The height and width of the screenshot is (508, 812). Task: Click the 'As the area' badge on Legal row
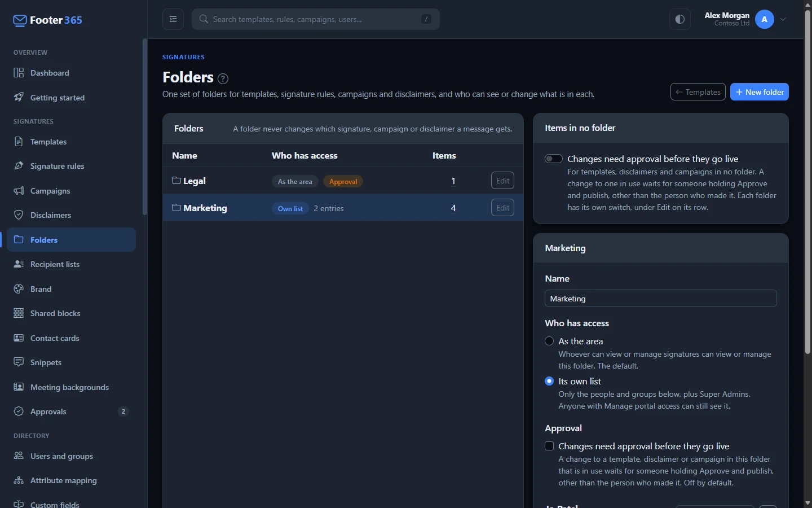click(x=295, y=181)
